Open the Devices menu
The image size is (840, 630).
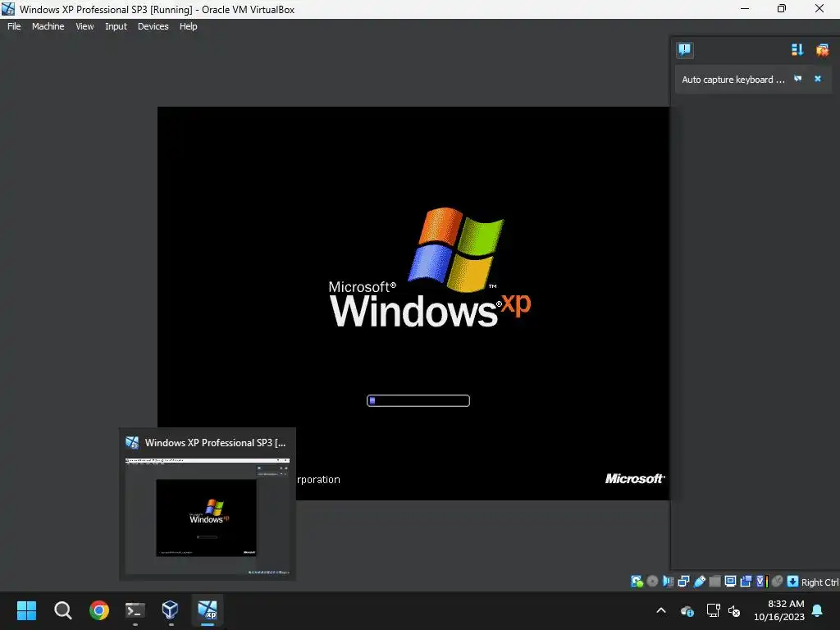153,26
